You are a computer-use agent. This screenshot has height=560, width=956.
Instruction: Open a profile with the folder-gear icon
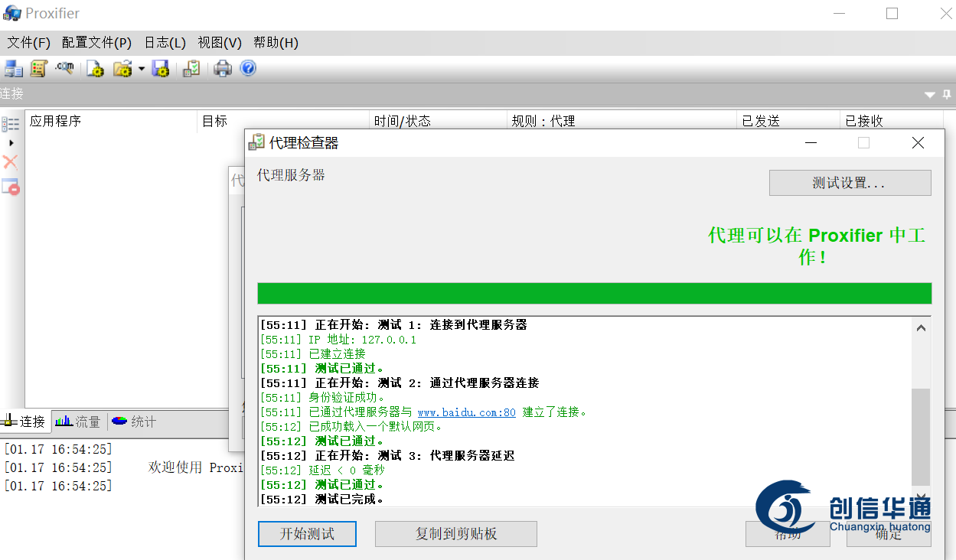(122, 69)
